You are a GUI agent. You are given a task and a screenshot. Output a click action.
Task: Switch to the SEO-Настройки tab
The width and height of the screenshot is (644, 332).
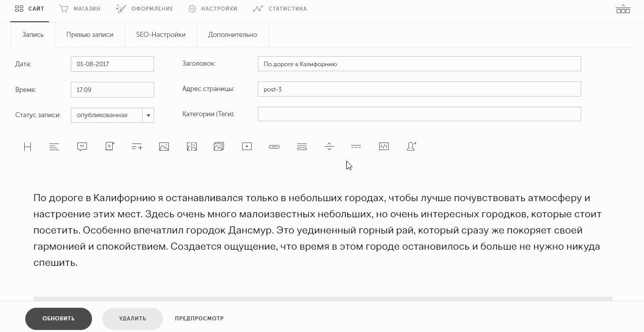click(x=161, y=35)
